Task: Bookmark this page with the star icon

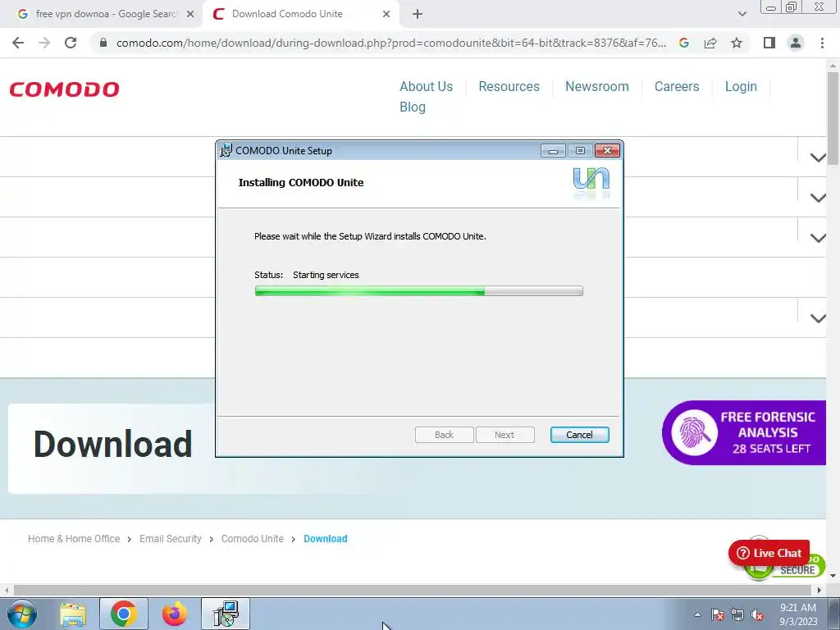Action: point(737,43)
